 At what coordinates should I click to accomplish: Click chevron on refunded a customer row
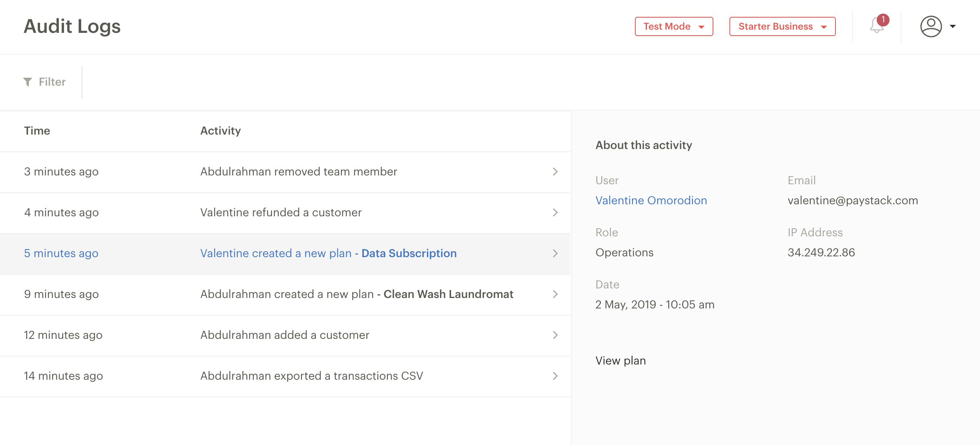coord(555,213)
